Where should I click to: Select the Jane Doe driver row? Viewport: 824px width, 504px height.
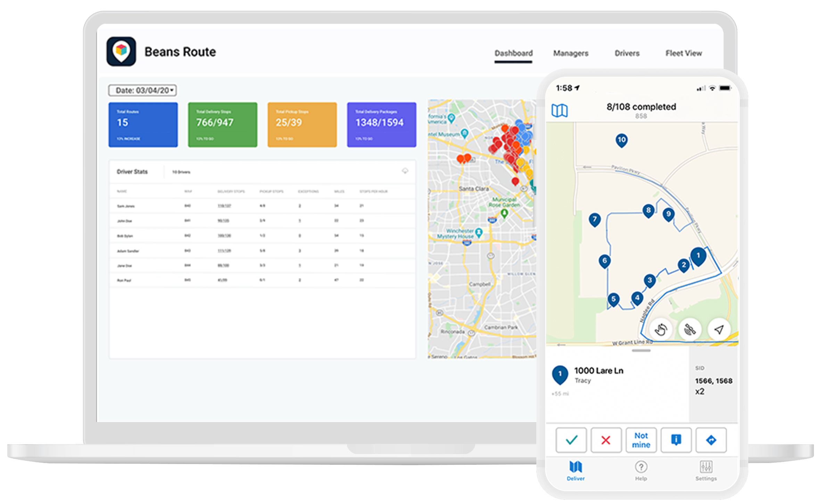pyautogui.click(x=262, y=266)
